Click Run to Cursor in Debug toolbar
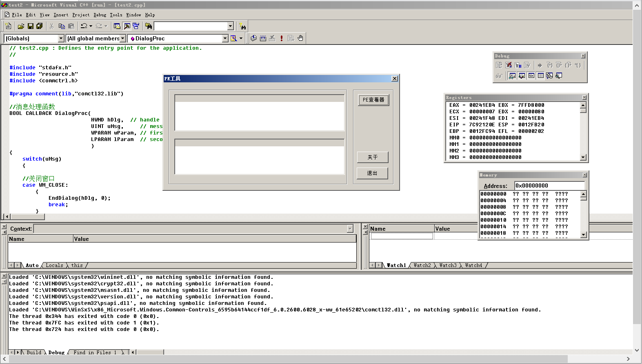The width and height of the screenshot is (642, 364). pos(578,65)
